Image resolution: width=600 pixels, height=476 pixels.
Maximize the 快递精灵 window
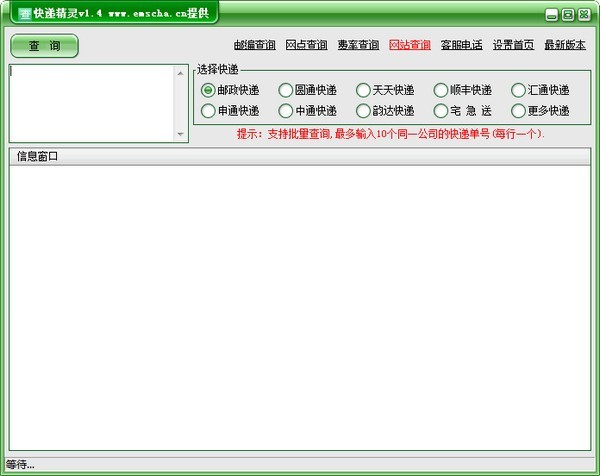(568, 15)
